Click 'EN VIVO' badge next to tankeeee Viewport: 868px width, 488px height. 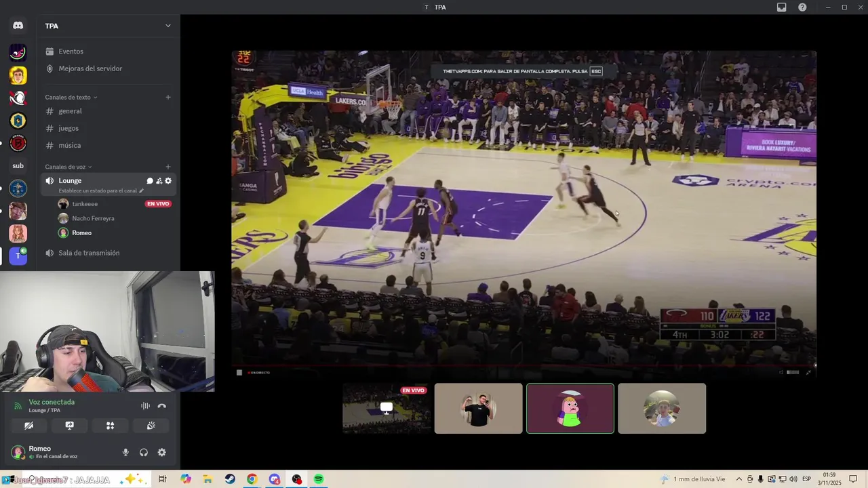[158, 204]
